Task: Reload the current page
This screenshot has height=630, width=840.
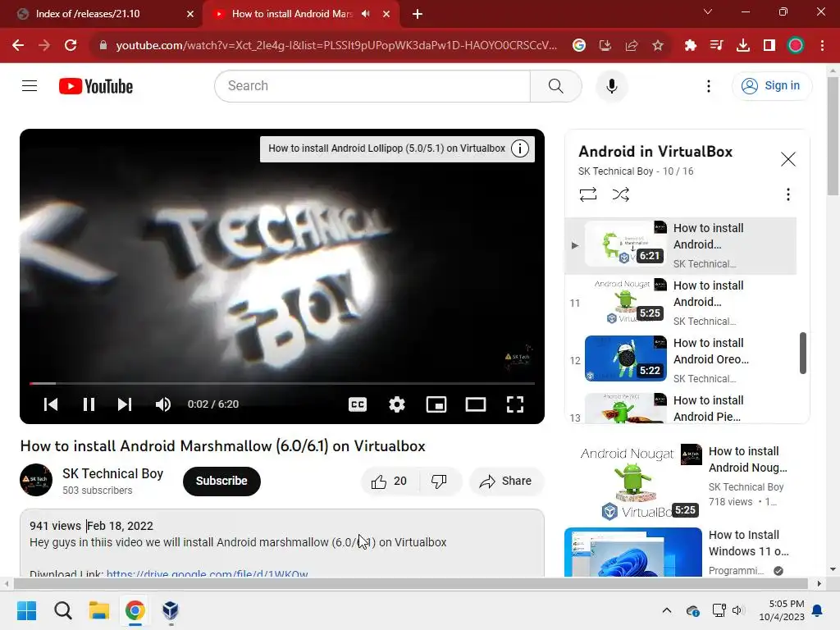Action: pyautogui.click(x=71, y=46)
